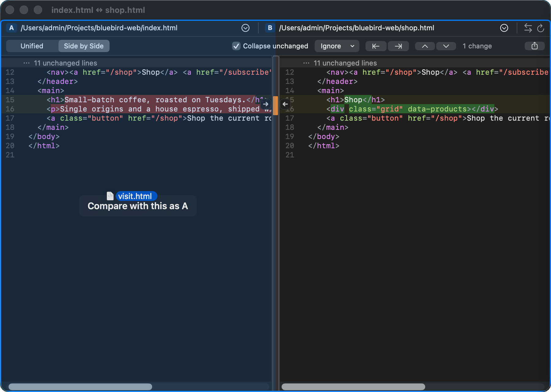Click the right pane horizontal scrollbar
The height and width of the screenshot is (392, 551).
353,386
